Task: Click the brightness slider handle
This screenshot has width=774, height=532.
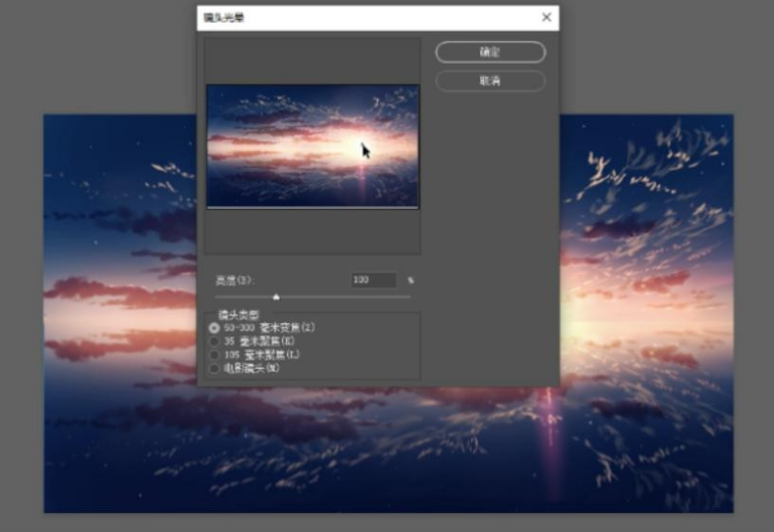Action: point(276,297)
